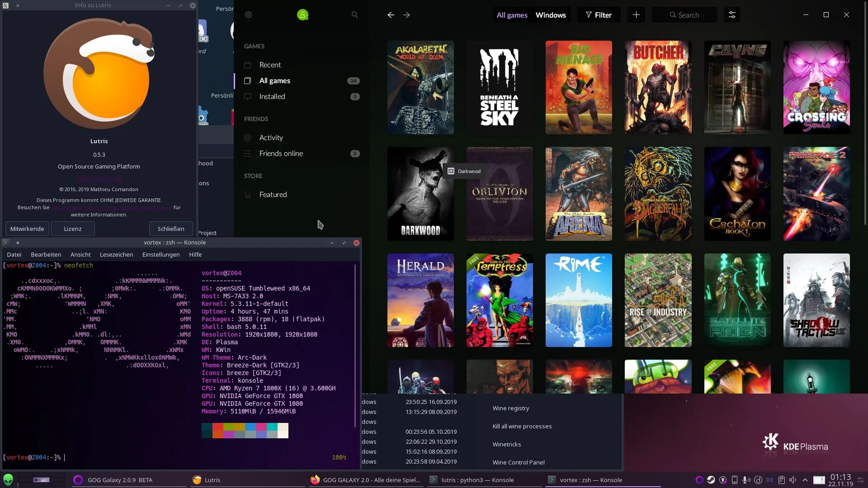Open the Filter button
Image resolution: width=868 pixels, height=488 pixels.
coord(599,15)
